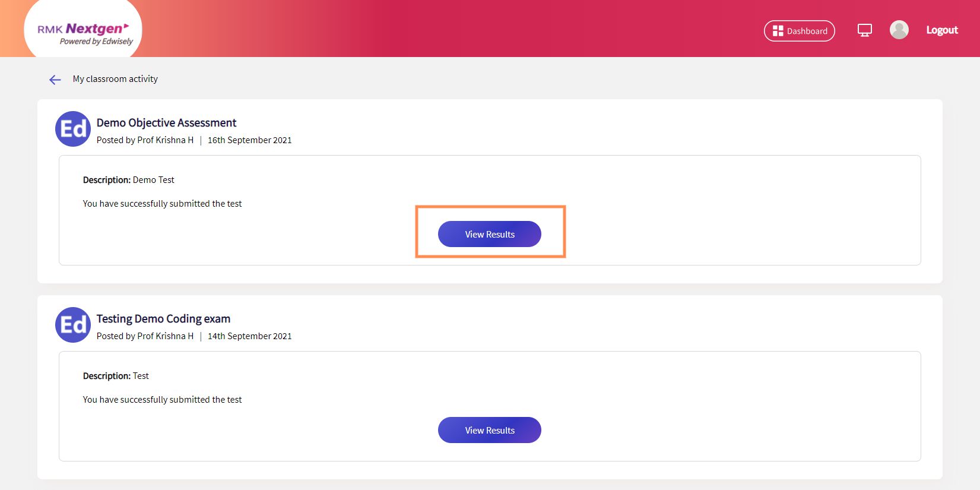Select the Demo Objective Assessment title

pos(166,123)
